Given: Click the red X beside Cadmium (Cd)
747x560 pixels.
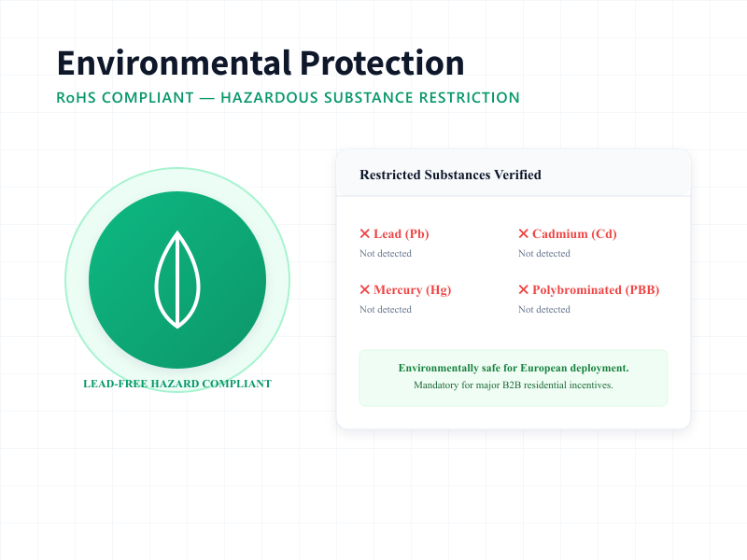Looking at the screenshot, I should pos(524,233).
